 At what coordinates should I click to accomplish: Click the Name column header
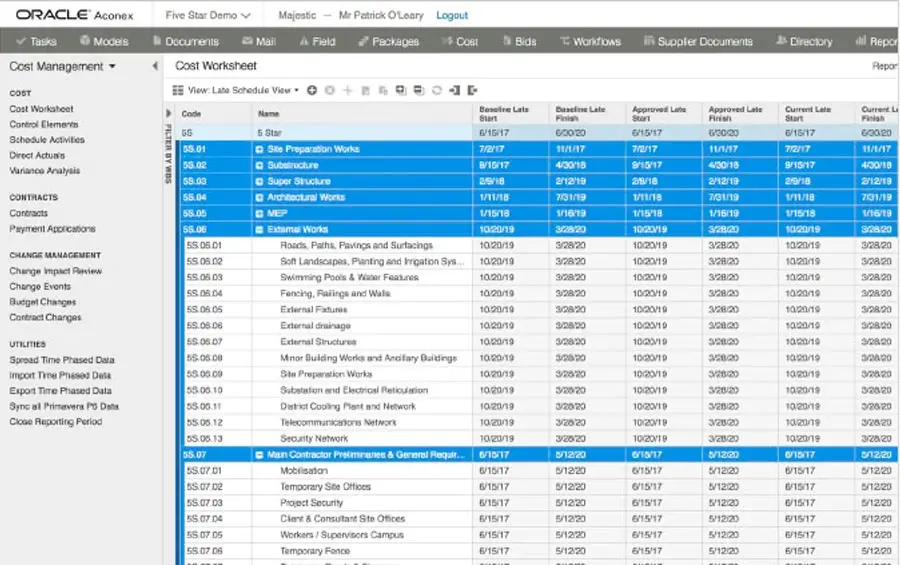tap(269, 114)
